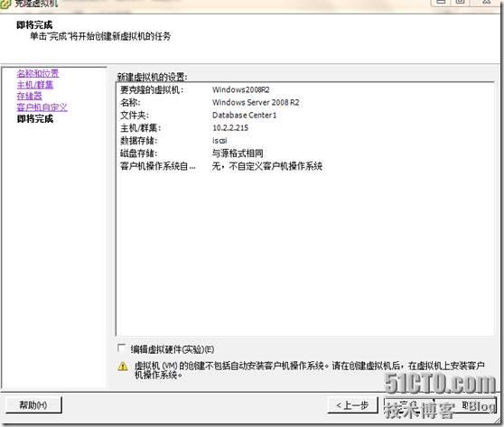This screenshot has height=427, width=504.
Task: Click the 要克隆的虚拟机 label
Action: pyautogui.click(x=152, y=89)
